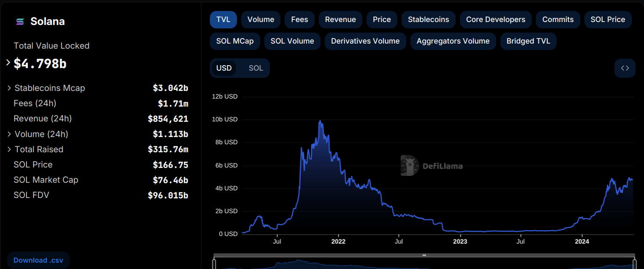The height and width of the screenshot is (269, 644).
Task: Click the TVL peak on the chart
Action: (x=320, y=121)
